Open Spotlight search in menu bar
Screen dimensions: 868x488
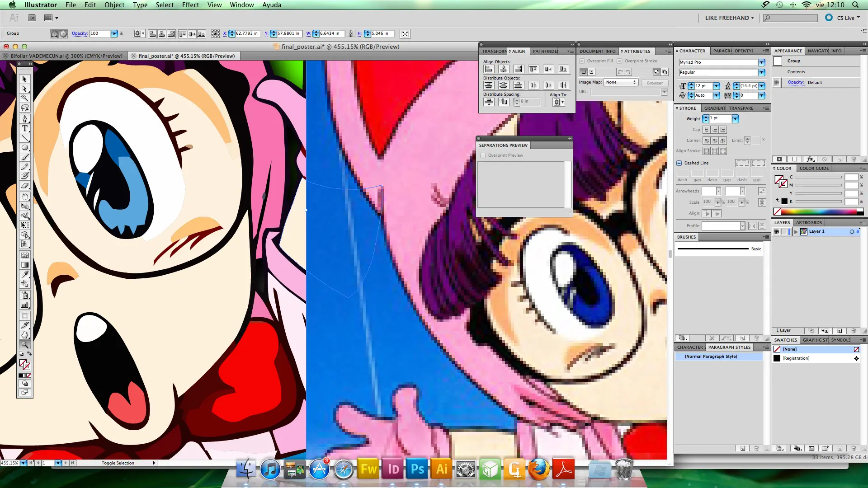click(855, 5)
